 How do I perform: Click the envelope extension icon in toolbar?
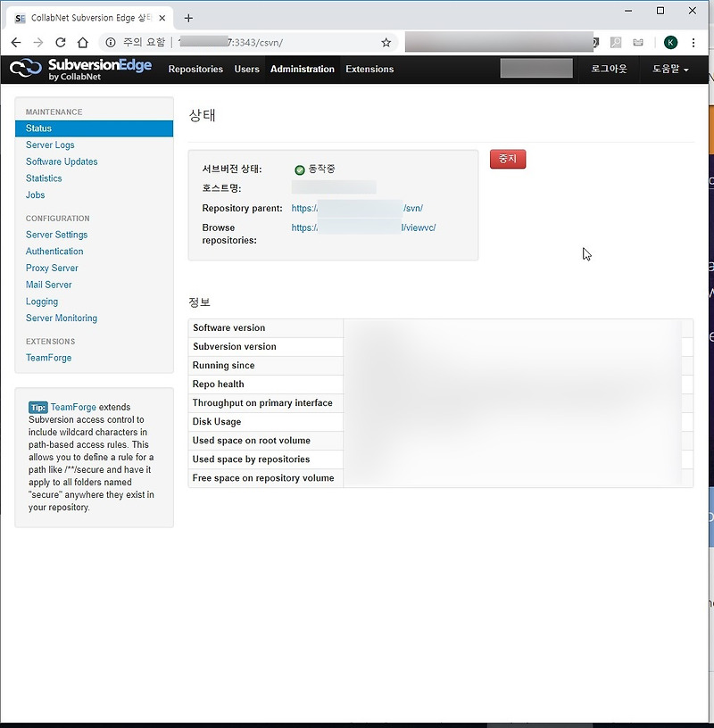point(637,41)
